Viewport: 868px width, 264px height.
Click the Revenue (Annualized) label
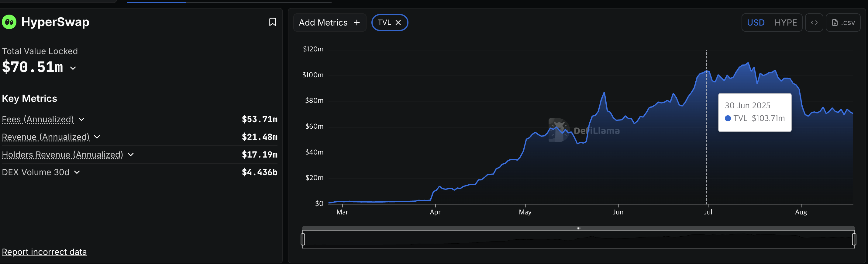[46, 137]
